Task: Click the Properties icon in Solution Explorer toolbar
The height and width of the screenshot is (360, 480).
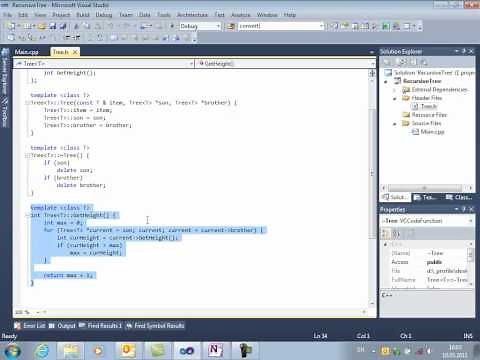Action: [x=387, y=62]
